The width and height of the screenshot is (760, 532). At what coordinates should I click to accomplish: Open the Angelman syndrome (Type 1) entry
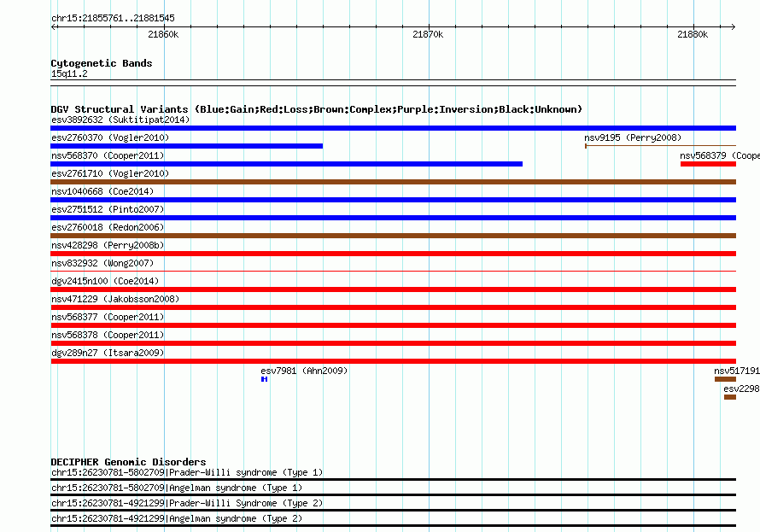[177, 488]
